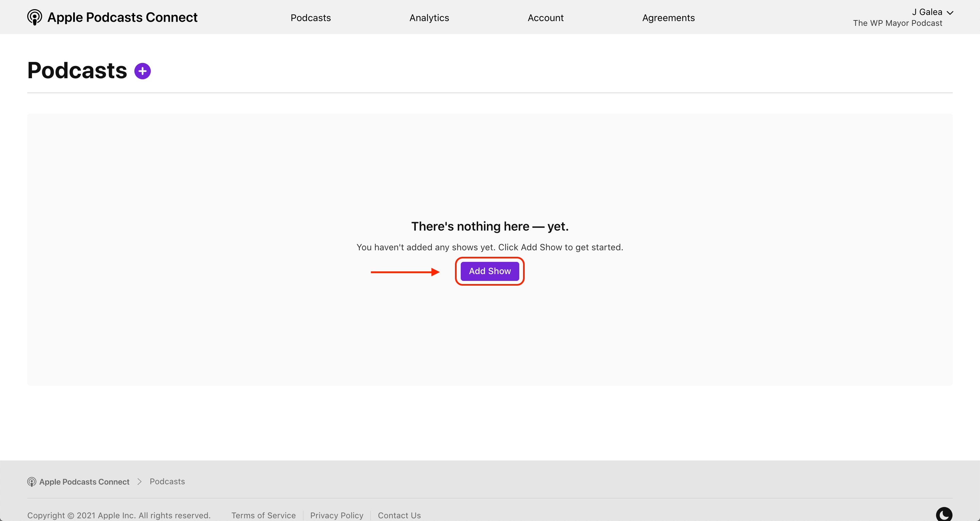Click The WP Mayor Podcast account label

897,23
